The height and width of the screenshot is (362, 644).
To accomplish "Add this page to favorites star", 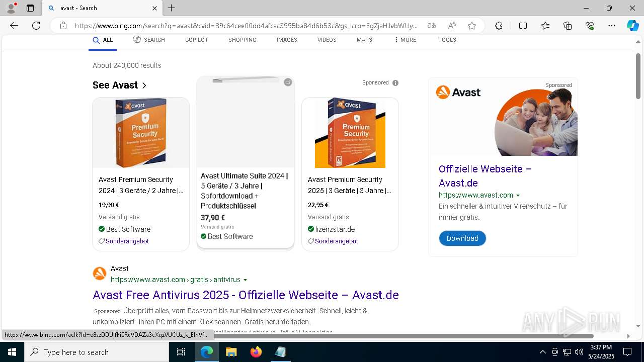I will 472,26.
